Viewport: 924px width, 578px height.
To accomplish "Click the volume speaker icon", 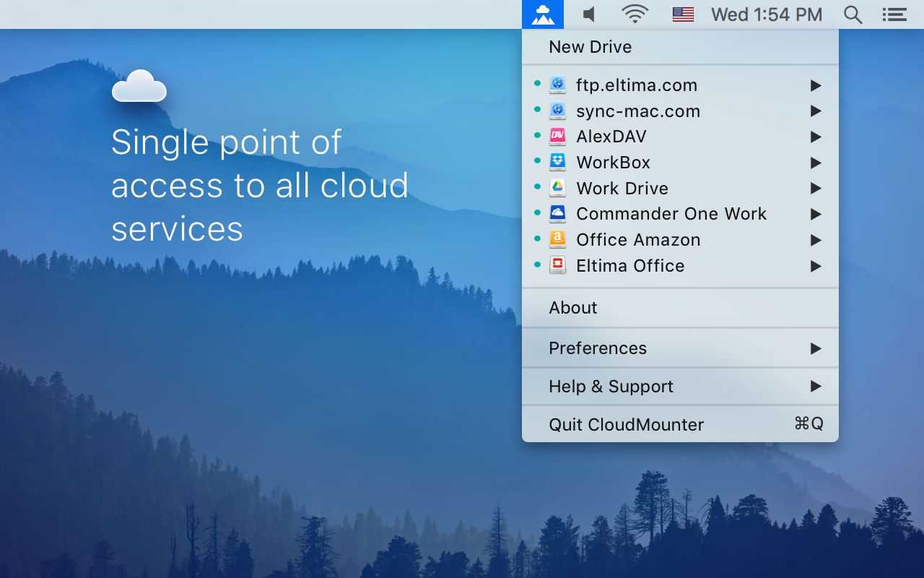I will point(590,14).
